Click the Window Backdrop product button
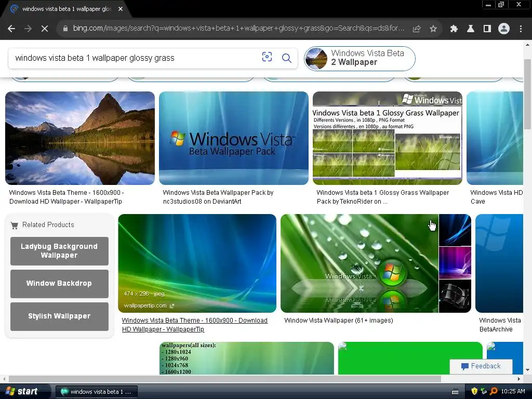This screenshot has width=532, height=399. pyautogui.click(x=59, y=284)
